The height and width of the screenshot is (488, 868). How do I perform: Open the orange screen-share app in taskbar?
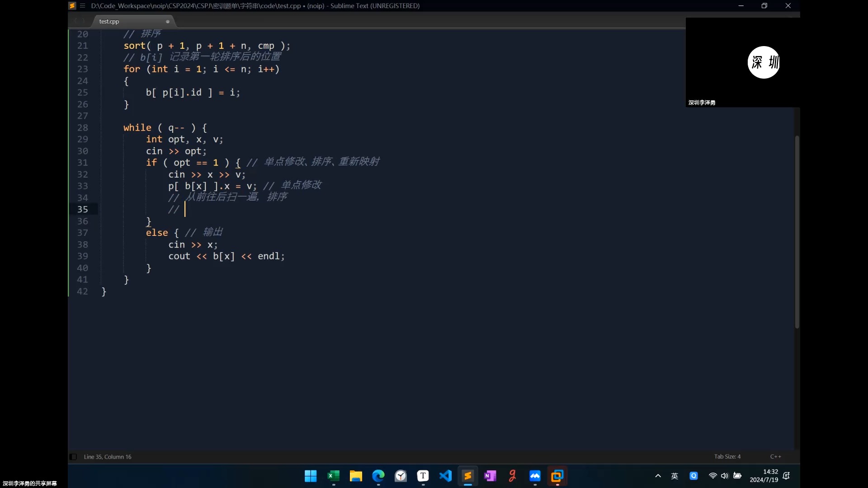pyautogui.click(x=557, y=476)
